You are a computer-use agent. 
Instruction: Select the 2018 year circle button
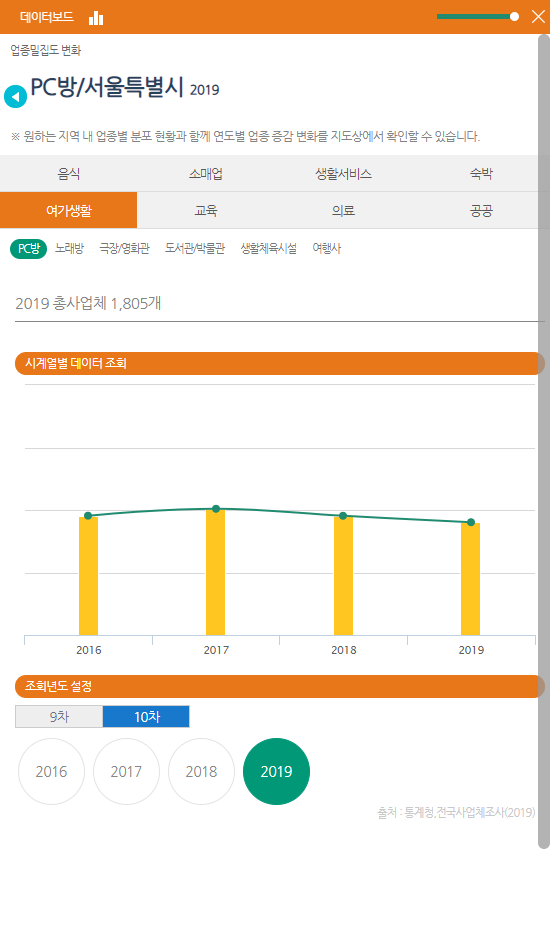click(x=201, y=771)
